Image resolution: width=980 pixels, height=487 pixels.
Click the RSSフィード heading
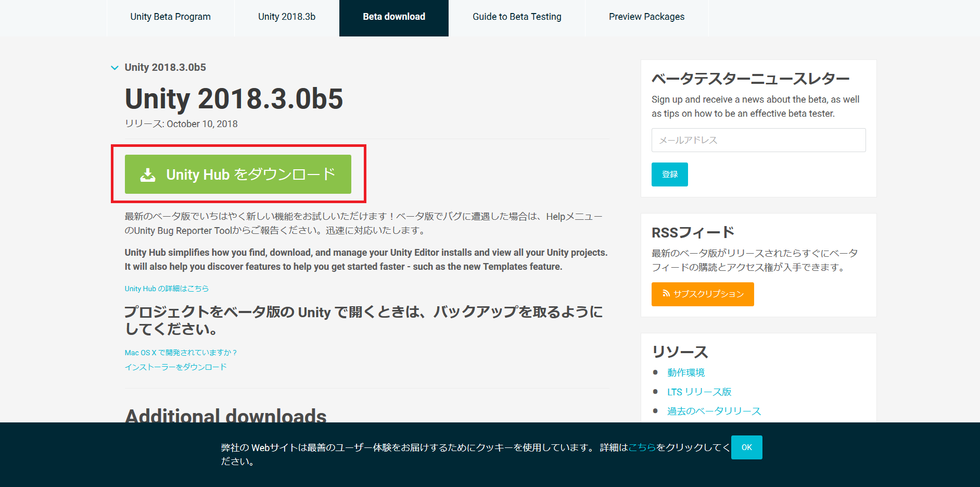(693, 232)
